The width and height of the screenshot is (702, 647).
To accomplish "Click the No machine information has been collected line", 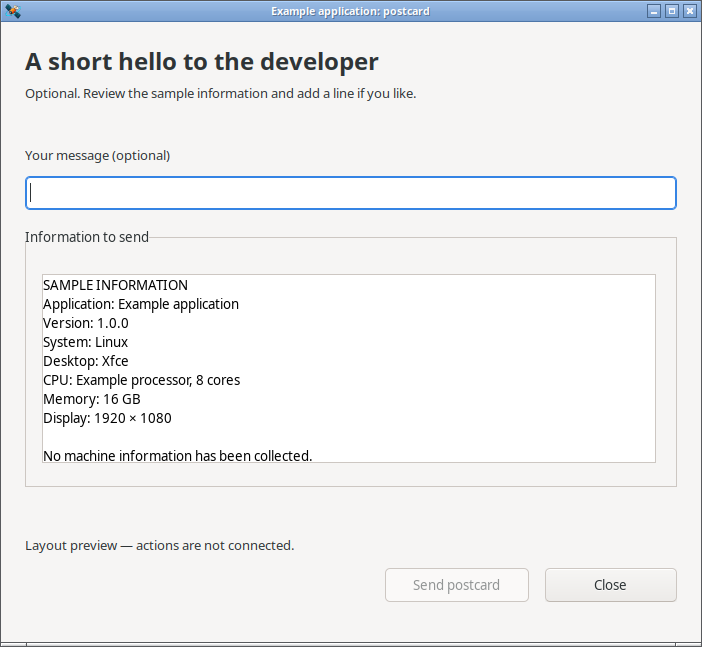I will [177, 456].
